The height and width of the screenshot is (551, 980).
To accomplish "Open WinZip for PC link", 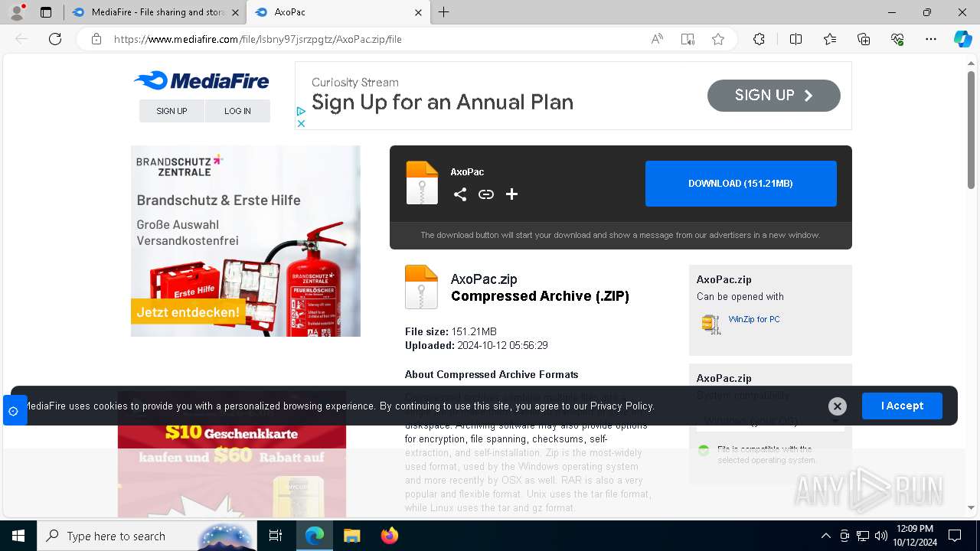I will click(x=754, y=319).
